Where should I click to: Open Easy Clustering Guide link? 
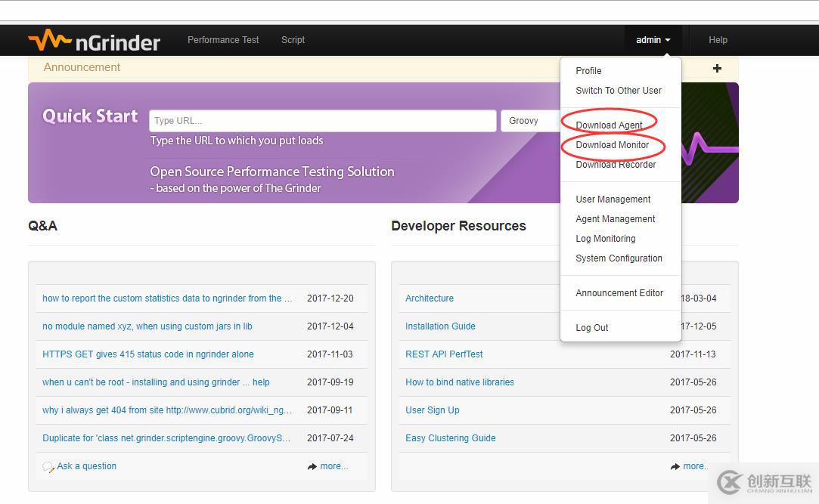pyautogui.click(x=450, y=438)
